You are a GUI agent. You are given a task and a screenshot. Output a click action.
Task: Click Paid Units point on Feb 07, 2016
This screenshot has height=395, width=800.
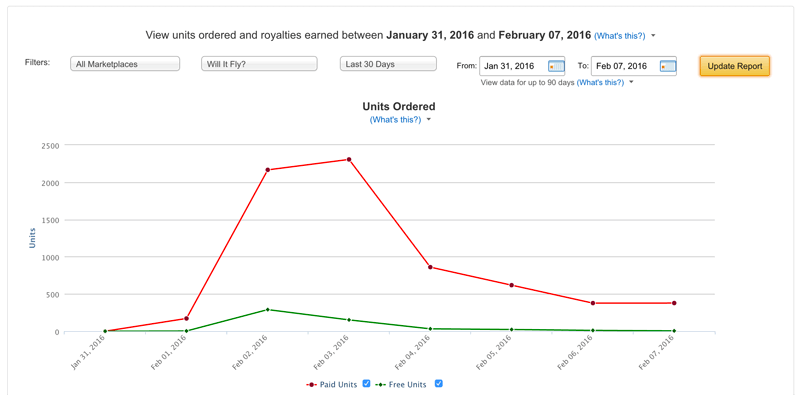pos(674,303)
